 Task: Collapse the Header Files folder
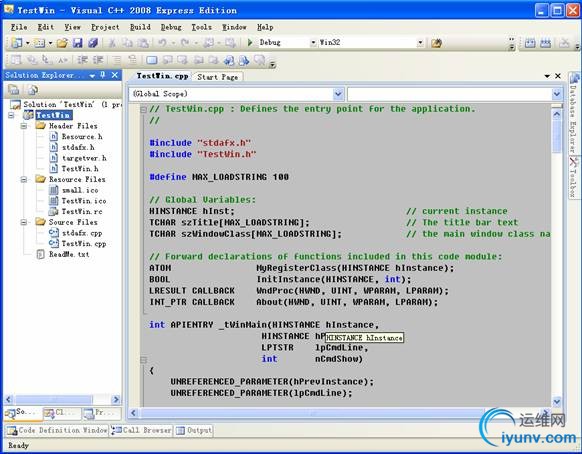tap(24, 126)
